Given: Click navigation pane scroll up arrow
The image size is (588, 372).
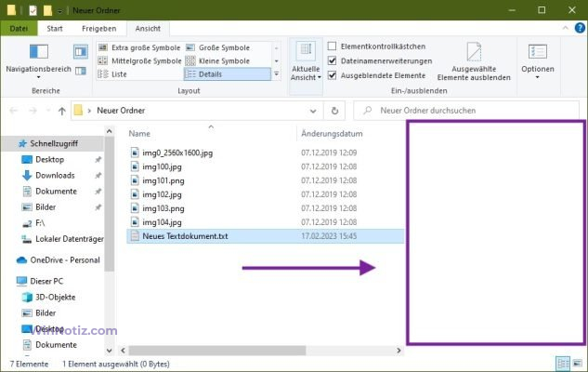Looking at the screenshot, I should [109, 131].
